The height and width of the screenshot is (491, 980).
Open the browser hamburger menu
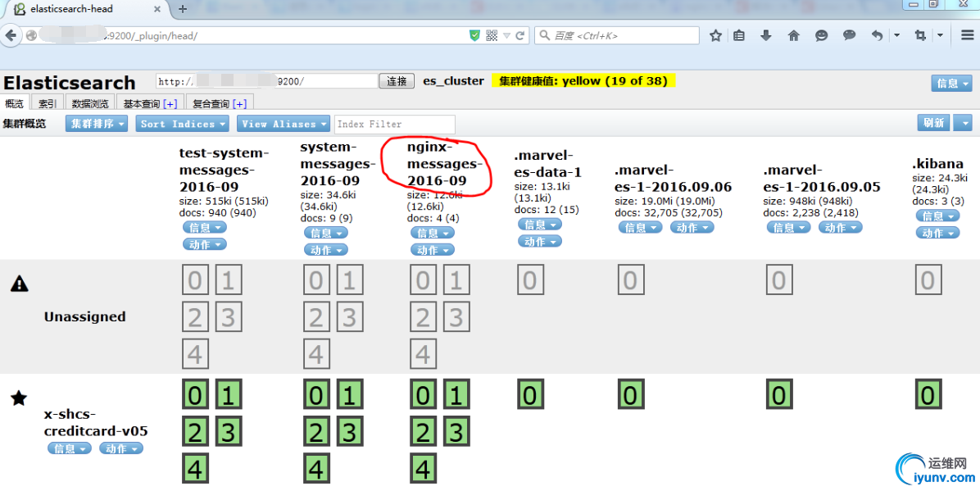click(x=968, y=35)
